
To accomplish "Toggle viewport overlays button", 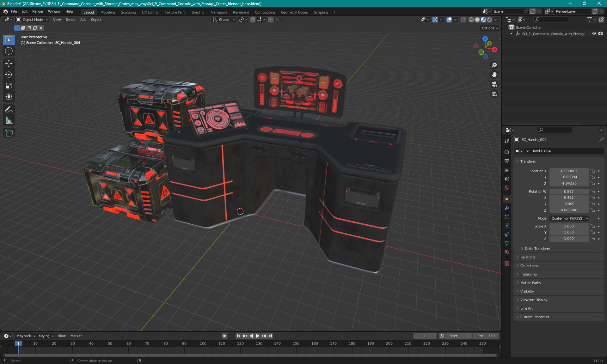I will point(449,20).
